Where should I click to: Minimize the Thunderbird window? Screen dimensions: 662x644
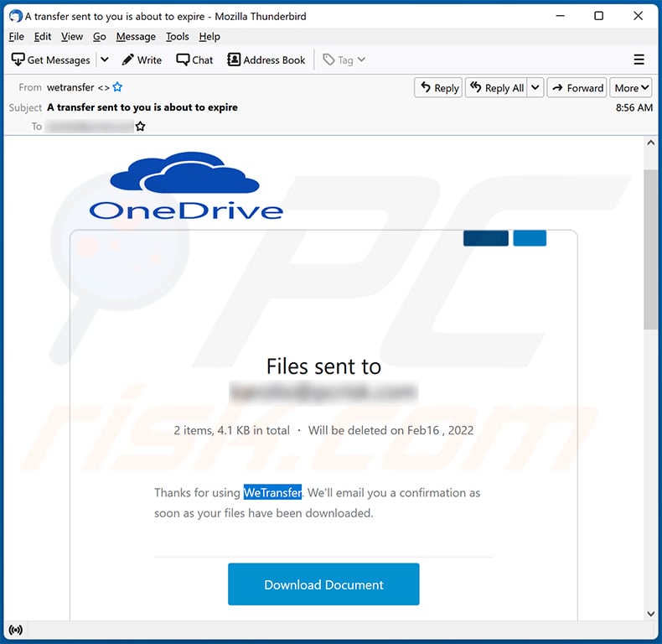(561, 16)
